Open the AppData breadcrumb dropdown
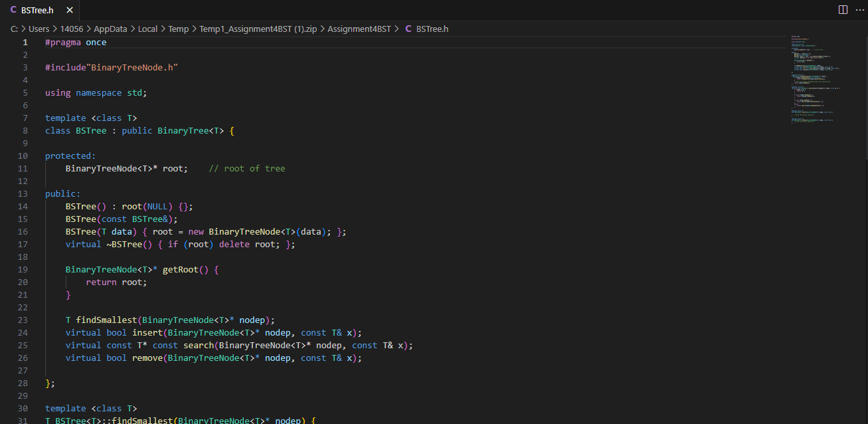The image size is (868, 424). [110, 29]
